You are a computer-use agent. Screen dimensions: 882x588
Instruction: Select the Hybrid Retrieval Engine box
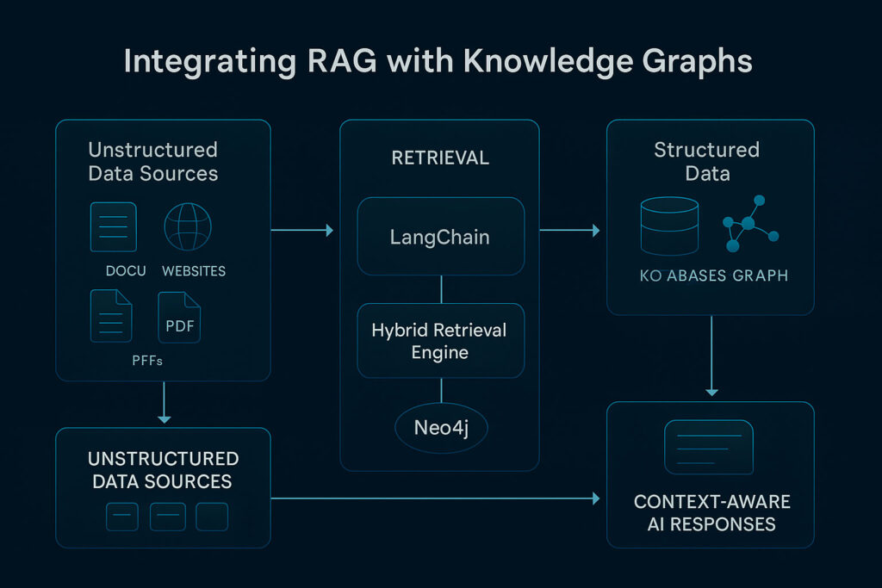click(x=440, y=341)
